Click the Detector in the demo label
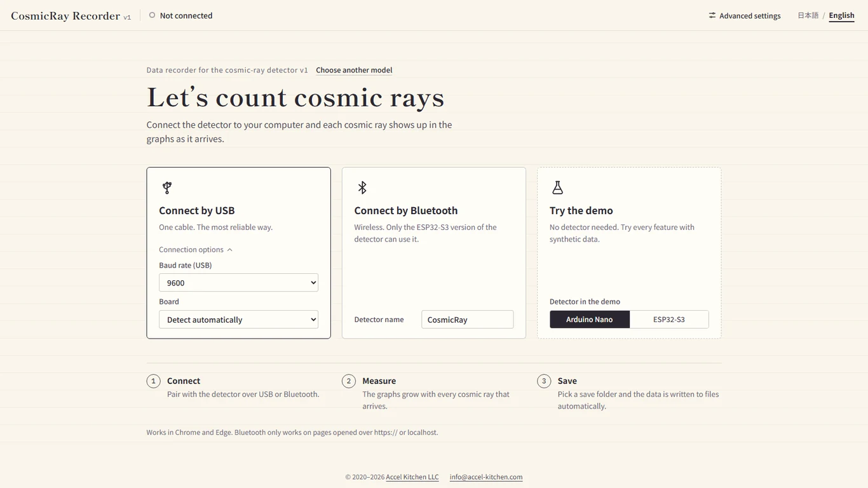Image resolution: width=868 pixels, height=488 pixels. (585, 302)
